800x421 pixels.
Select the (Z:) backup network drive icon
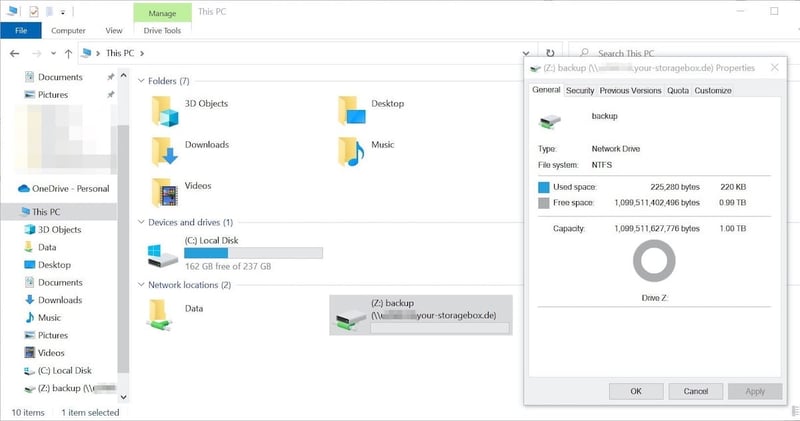click(x=351, y=315)
